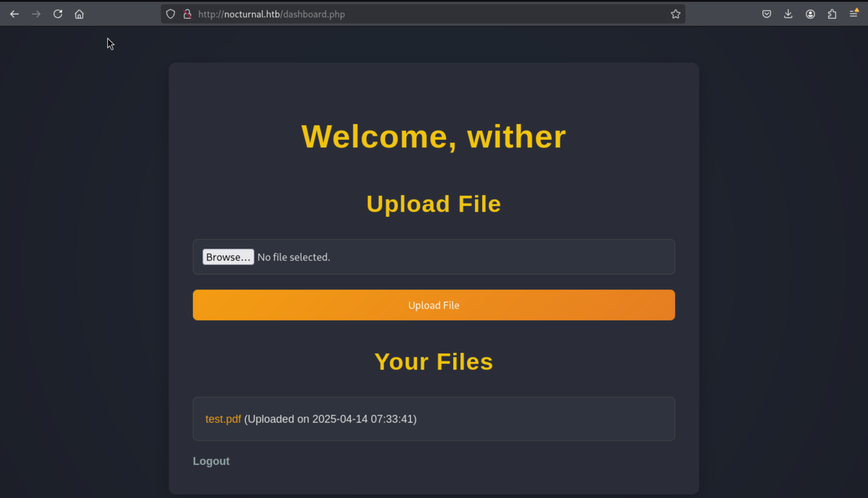Click the orange Upload File button
The image size is (868, 498).
[x=433, y=305]
